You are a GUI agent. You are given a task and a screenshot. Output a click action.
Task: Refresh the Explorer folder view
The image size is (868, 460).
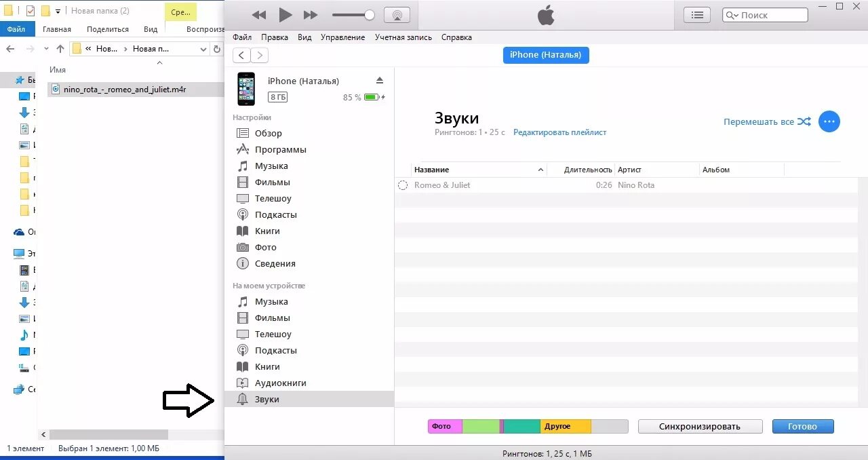(217, 49)
